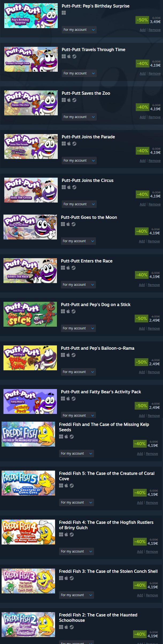The width and height of the screenshot is (163, 644).
Task: Remove Freddi Fish Missing Kelp Seeds
Action: pyautogui.click(x=152, y=454)
